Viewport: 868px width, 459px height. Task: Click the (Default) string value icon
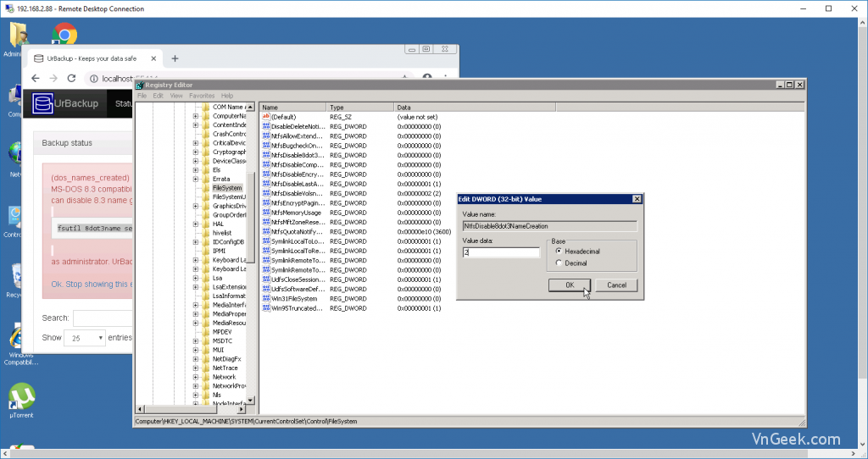[265, 117]
